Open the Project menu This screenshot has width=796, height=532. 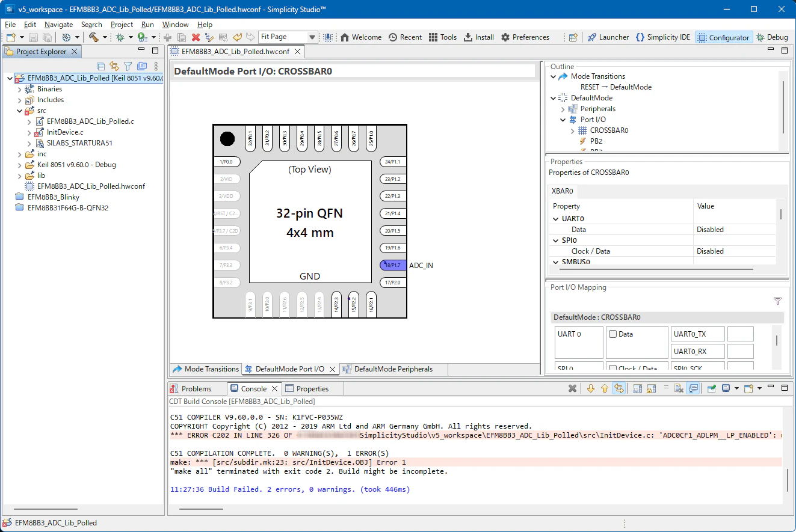(x=122, y=25)
